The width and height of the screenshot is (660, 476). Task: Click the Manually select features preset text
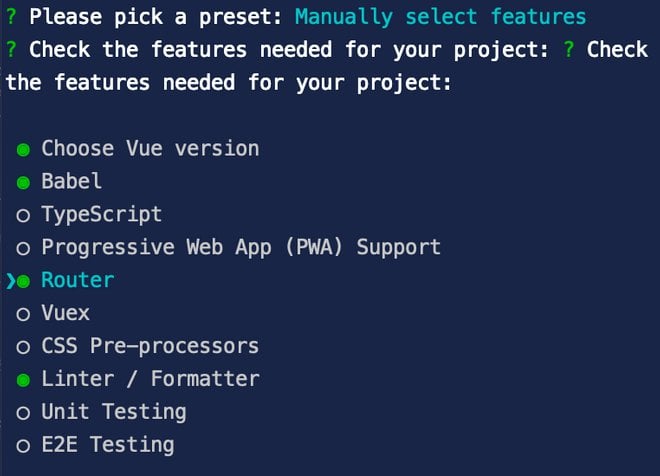point(441,17)
